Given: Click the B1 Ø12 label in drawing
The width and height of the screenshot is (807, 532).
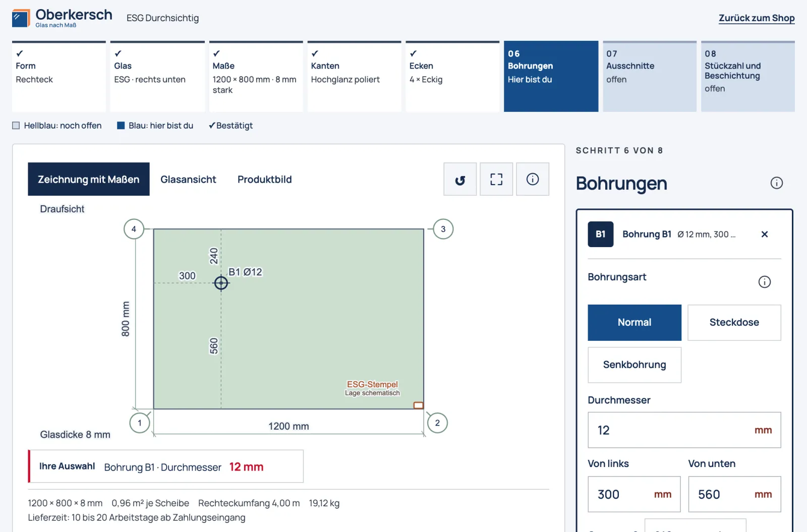Looking at the screenshot, I should [246, 272].
